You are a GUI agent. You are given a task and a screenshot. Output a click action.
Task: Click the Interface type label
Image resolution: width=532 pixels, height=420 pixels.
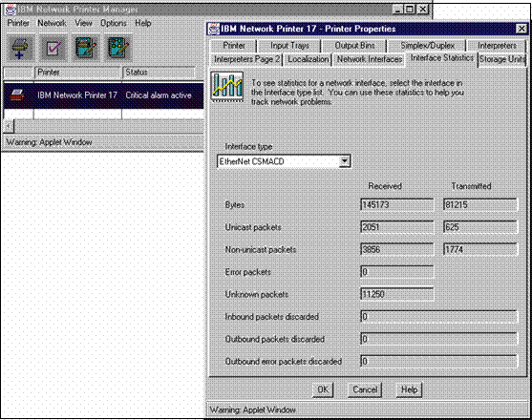click(248, 147)
